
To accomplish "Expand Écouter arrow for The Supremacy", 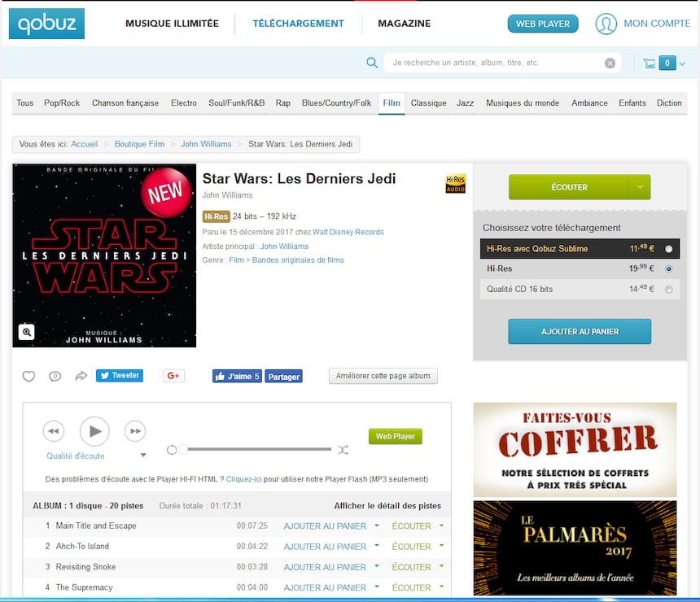I will pos(441,587).
